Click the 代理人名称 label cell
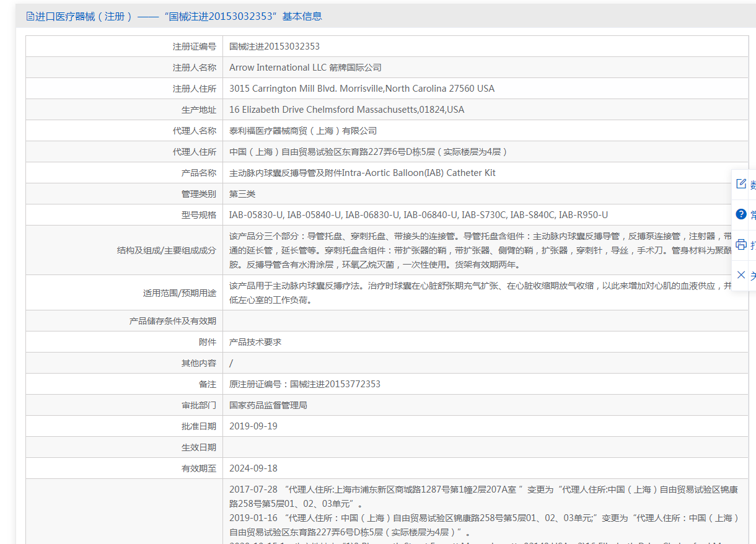756x544 pixels. (x=124, y=131)
